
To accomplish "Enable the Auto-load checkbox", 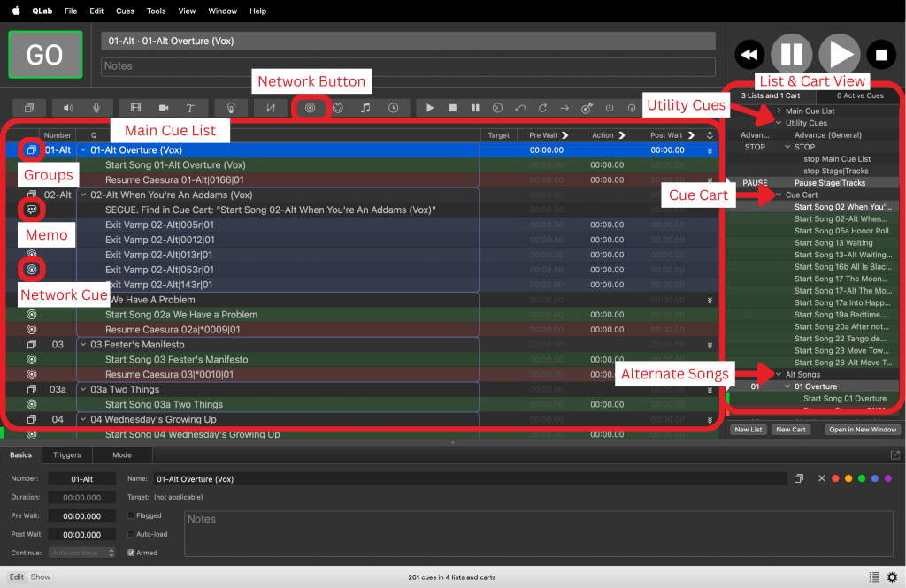I will 131,534.
